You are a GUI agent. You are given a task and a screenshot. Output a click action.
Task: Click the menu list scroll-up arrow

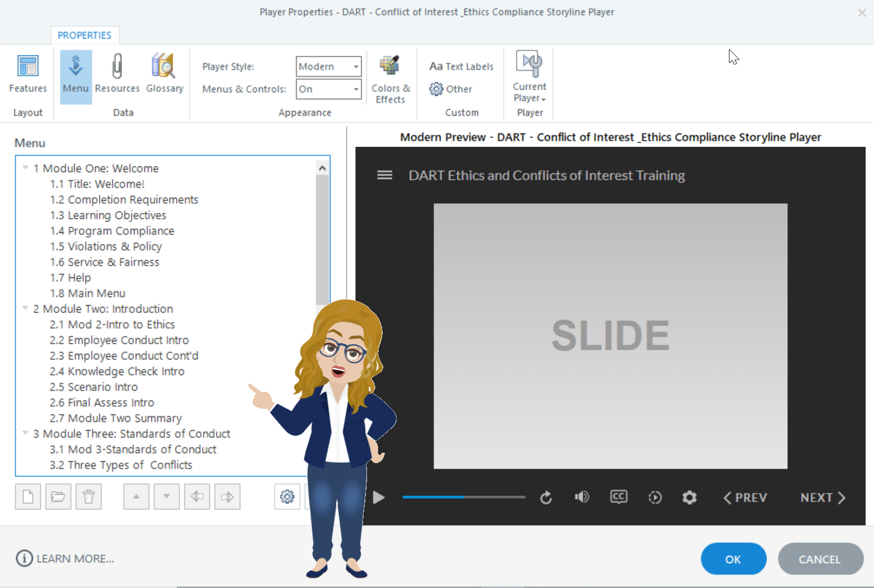coord(323,168)
